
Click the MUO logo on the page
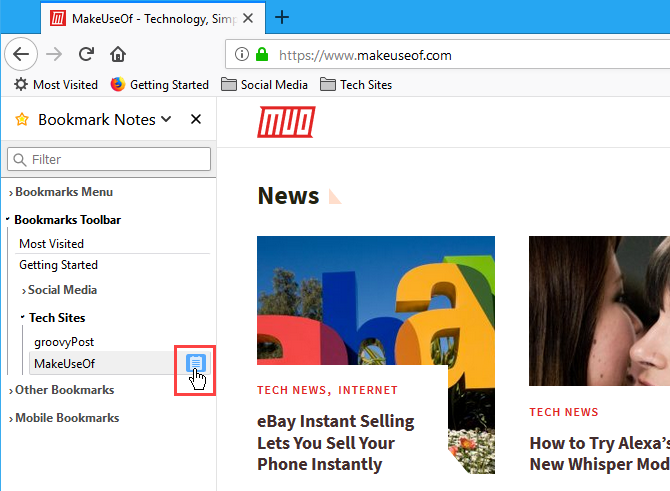(x=286, y=121)
